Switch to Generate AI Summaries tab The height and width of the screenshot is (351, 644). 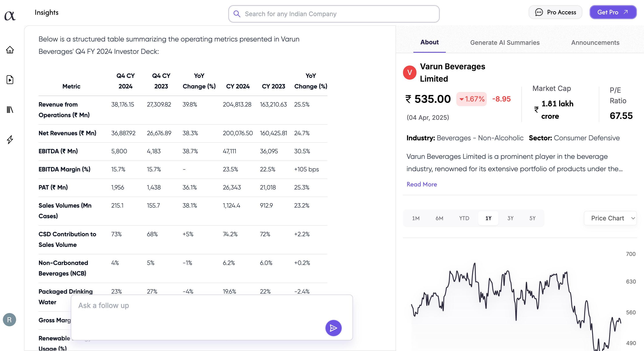click(505, 43)
